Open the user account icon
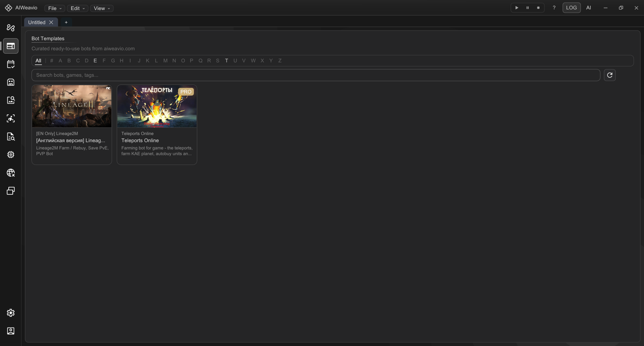Screen dimensions: 644x346 click(x=11, y=331)
